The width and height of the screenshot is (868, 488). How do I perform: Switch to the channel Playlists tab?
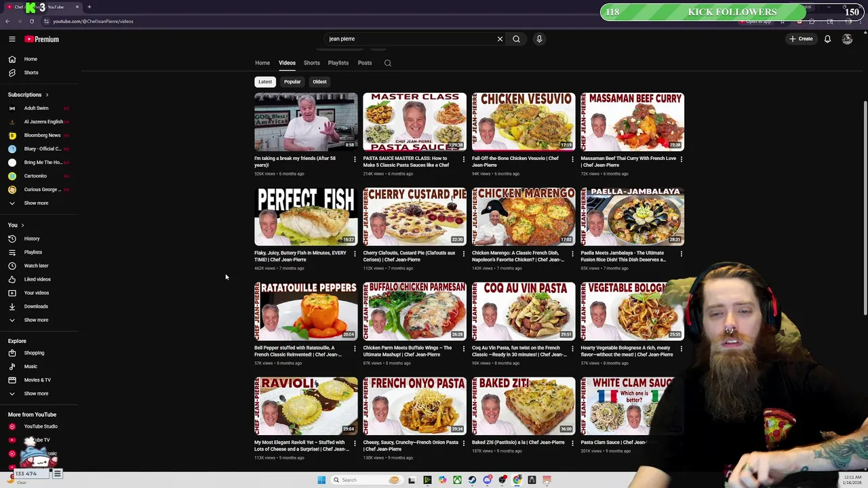pos(338,63)
